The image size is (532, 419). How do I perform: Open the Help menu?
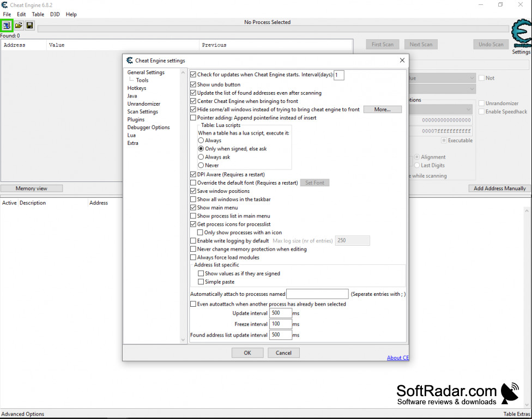[71, 14]
